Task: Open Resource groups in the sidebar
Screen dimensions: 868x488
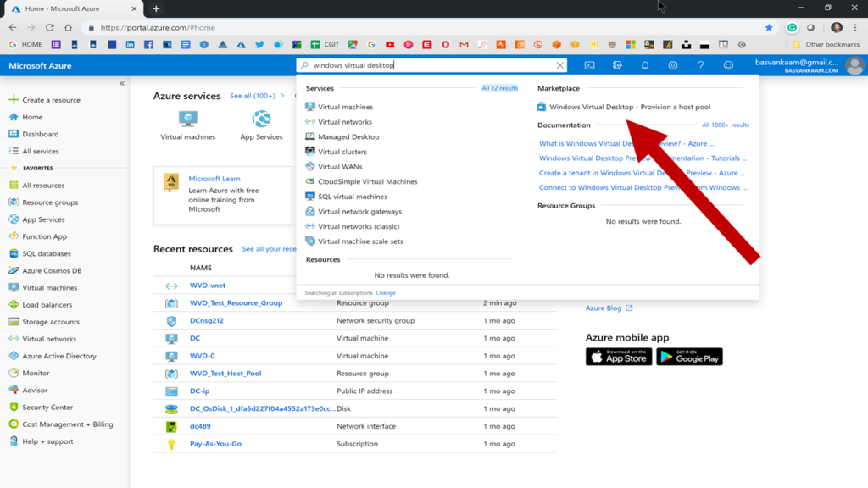Action: point(50,202)
